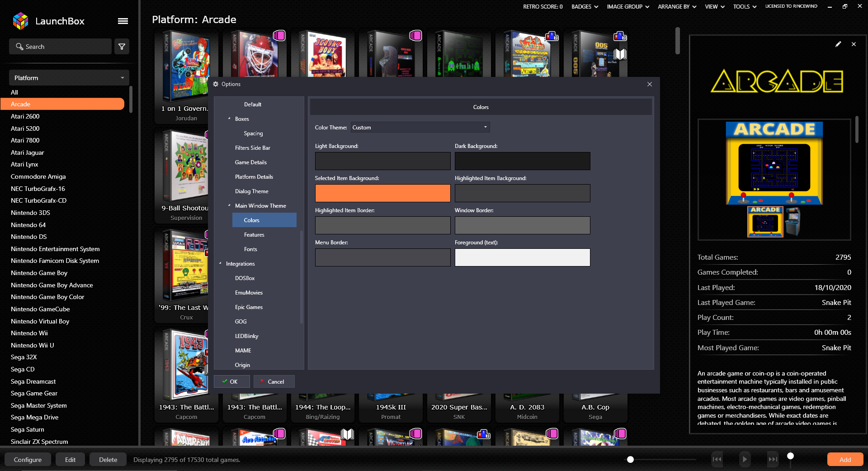The width and height of the screenshot is (868, 471).
Task: Click the orange Add button
Action: [845, 460]
